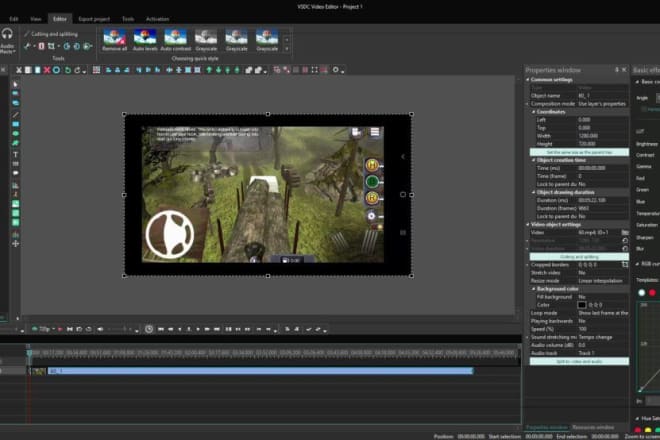Click the Paste icon in editing toolbar
This screenshot has height=440, width=660.
[x=37, y=70]
